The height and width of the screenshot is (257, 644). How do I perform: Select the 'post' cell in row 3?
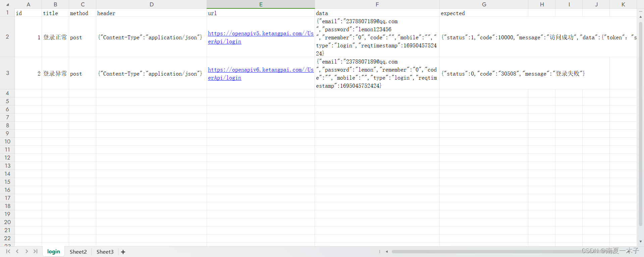[83, 73]
